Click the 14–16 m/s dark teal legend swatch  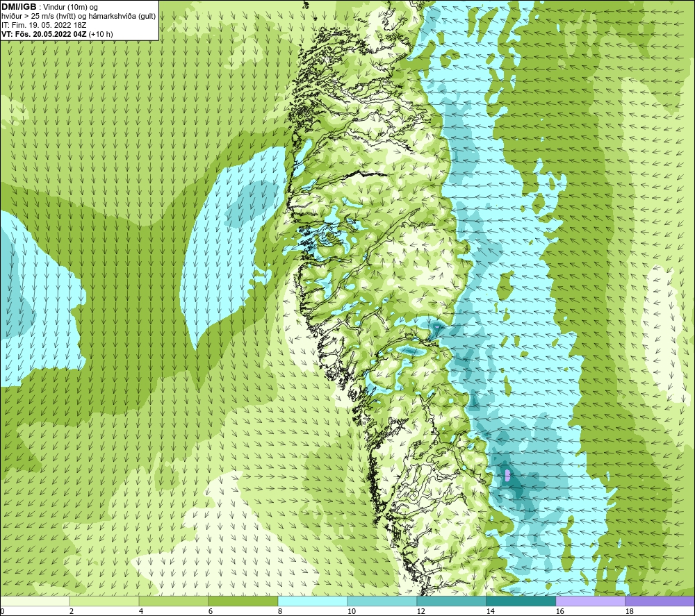click(x=521, y=601)
